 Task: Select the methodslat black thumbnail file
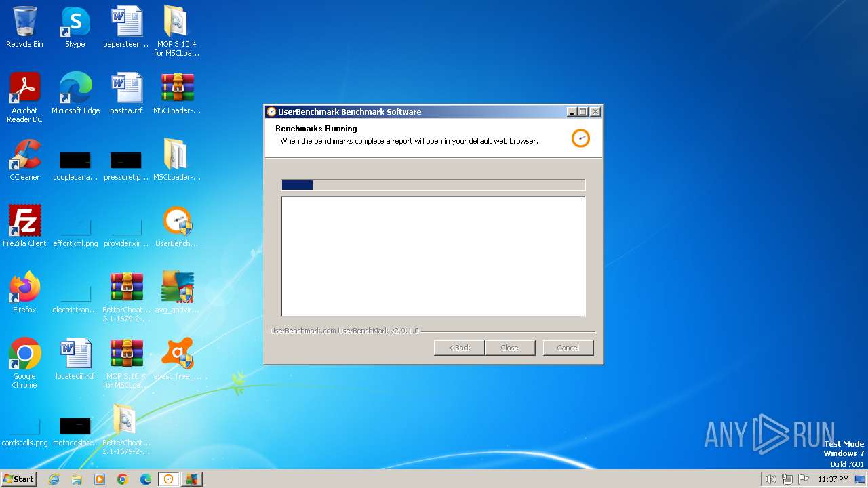tap(75, 432)
